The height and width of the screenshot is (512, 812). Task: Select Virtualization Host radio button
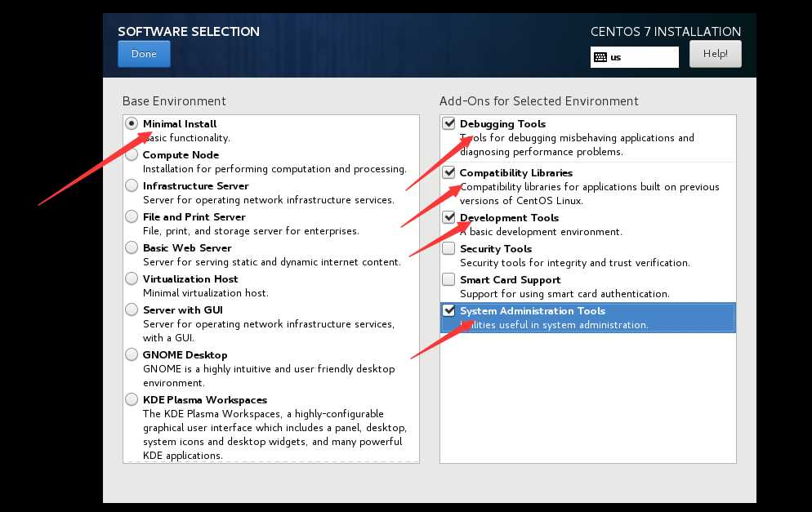click(132, 278)
